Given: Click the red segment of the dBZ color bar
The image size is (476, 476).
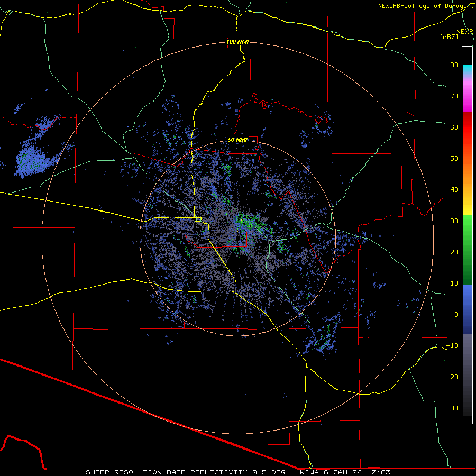Looking at the screenshot, I should [x=467, y=127].
